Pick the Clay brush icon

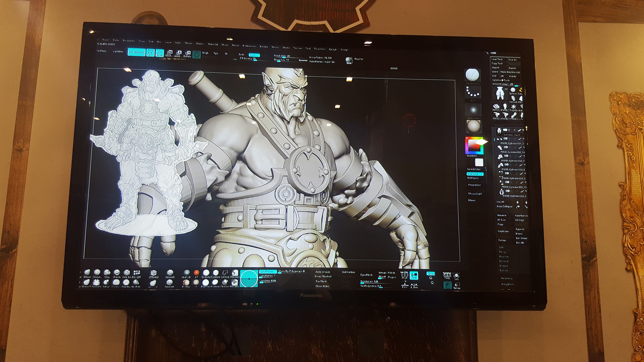pos(107,273)
